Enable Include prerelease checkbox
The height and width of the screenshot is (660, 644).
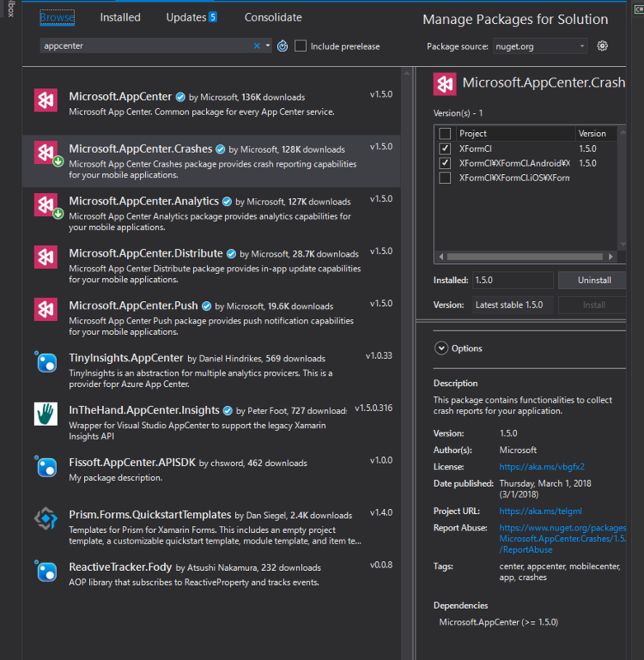pos(300,46)
